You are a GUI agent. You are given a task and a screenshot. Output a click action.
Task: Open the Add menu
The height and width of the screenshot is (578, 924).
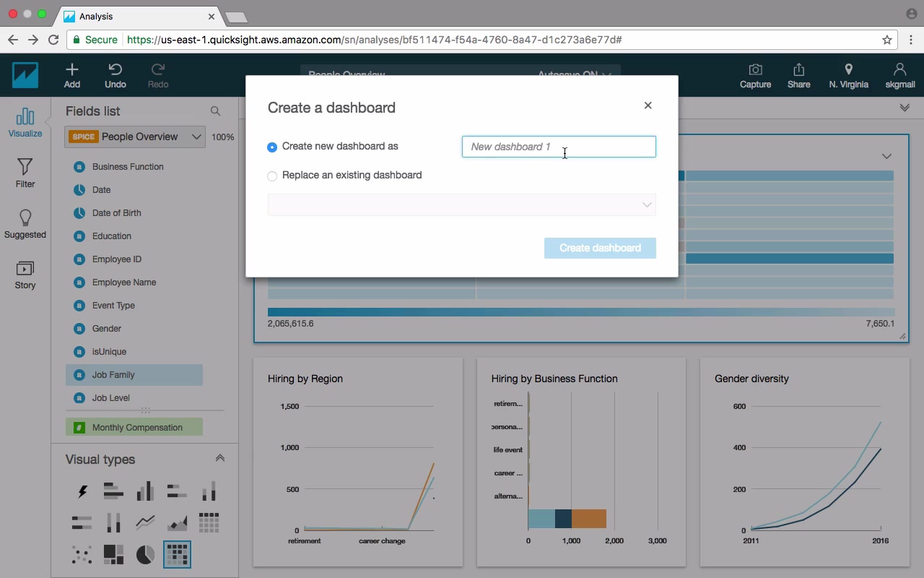coord(72,75)
